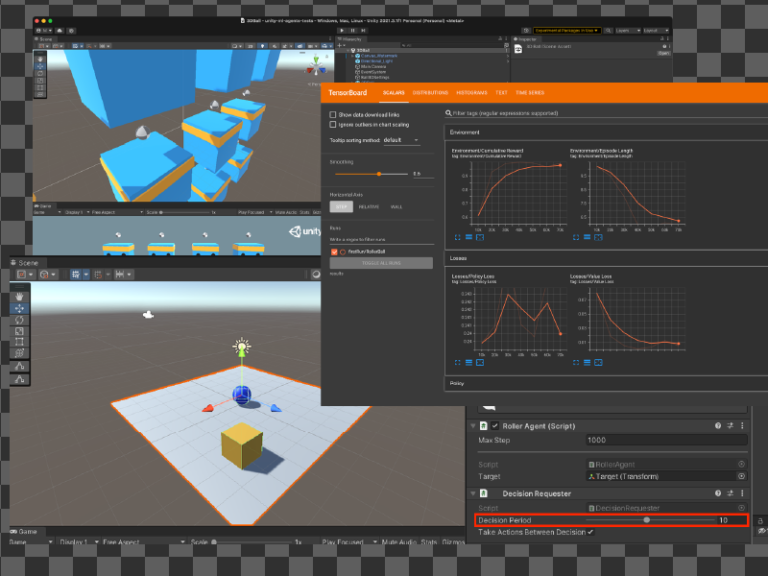Viewport: 768px width, 576px height.
Task: Open object picker for Target field
Action: [741, 478]
